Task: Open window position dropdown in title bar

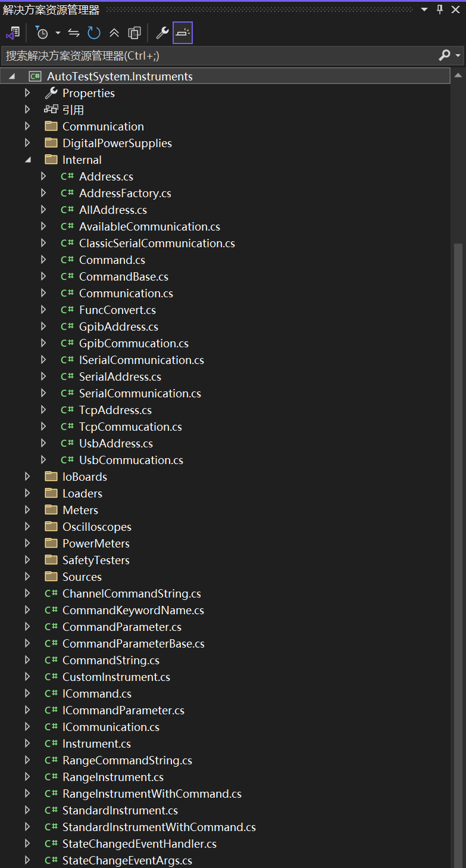Action: (x=424, y=10)
